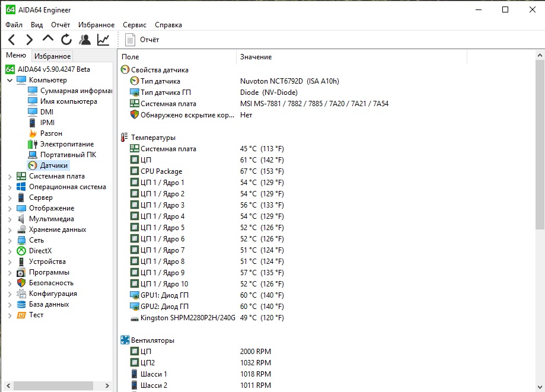Open the user manager toolbar icon
545x392 pixels.
pos(85,40)
